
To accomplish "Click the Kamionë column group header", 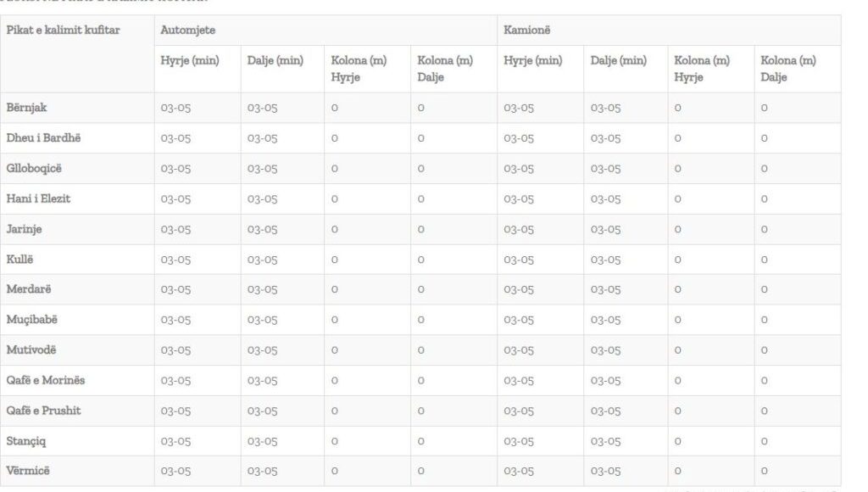I will click(x=526, y=30).
